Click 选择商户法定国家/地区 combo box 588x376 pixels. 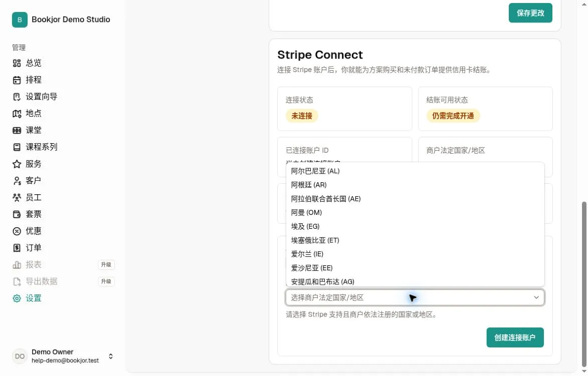415,297
